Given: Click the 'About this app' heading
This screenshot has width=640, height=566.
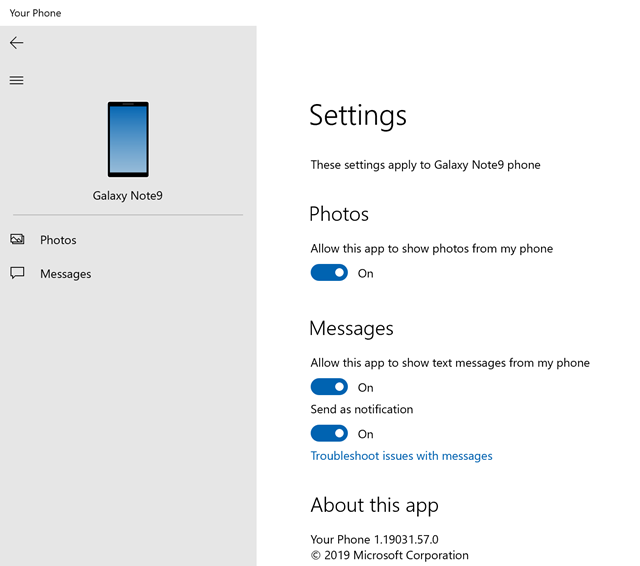Looking at the screenshot, I should pos(374,506).
